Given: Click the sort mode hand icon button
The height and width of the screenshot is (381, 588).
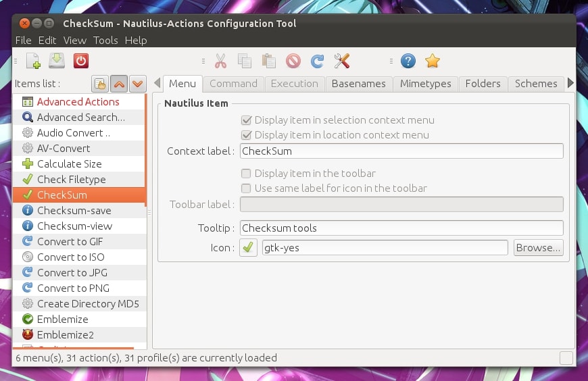Looking at the screenshot, I should tap(100, 84).
